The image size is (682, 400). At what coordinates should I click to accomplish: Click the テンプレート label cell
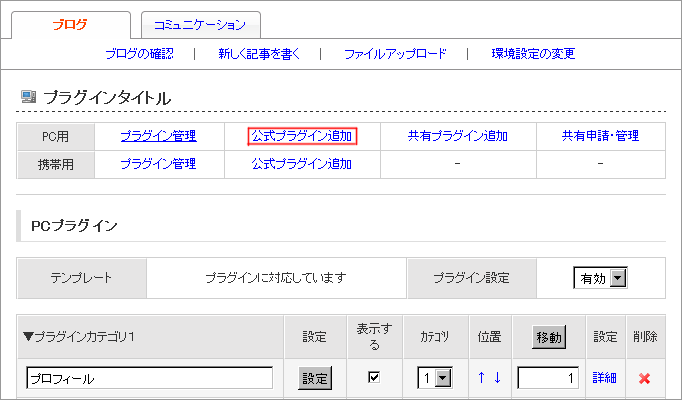pos(81,278)
